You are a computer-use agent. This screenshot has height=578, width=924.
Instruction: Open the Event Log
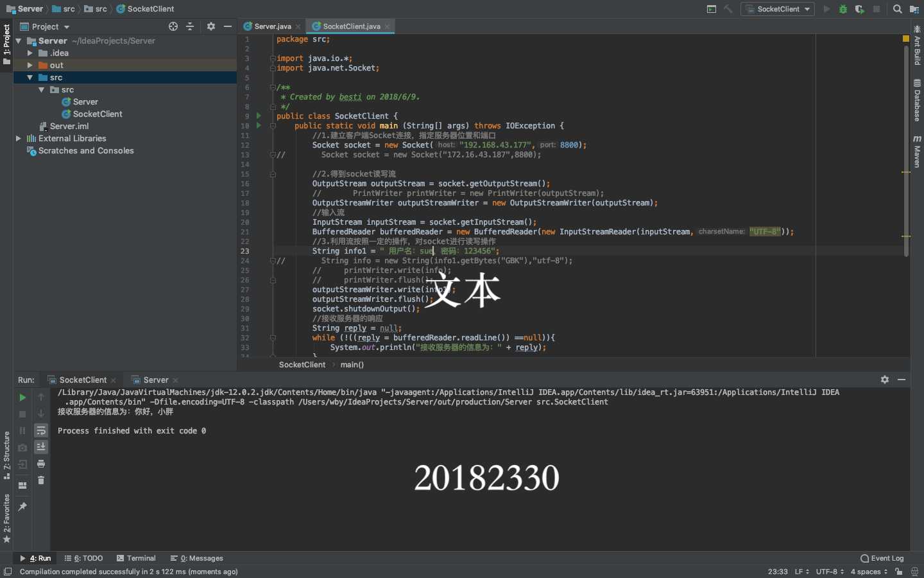[x=882, y=558]
